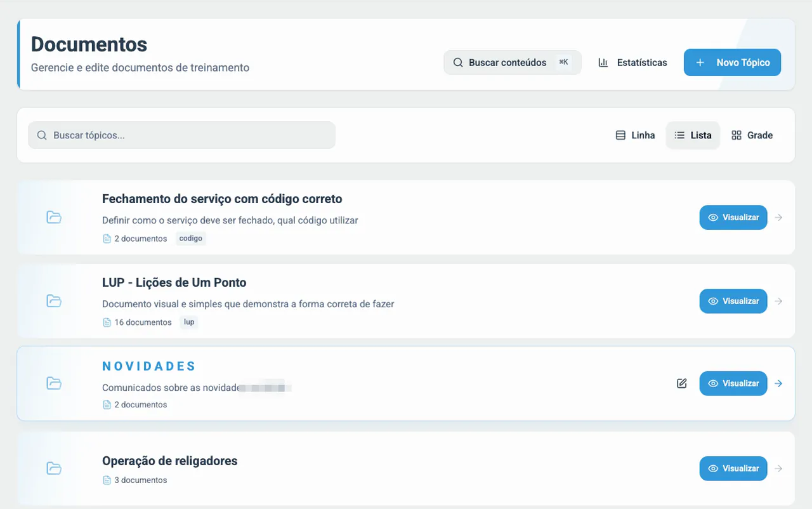Click the "codigo" tag
Screen dimensions: 812x509
(x=191, y=239)
